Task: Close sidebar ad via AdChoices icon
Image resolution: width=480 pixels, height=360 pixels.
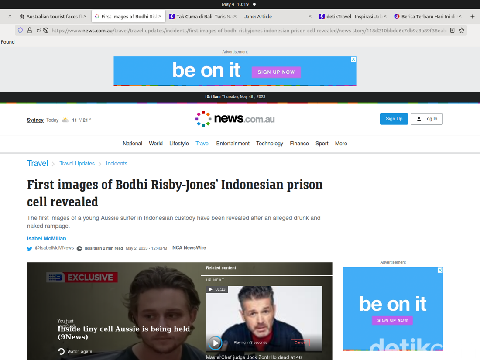Action: tap(440, 270)
